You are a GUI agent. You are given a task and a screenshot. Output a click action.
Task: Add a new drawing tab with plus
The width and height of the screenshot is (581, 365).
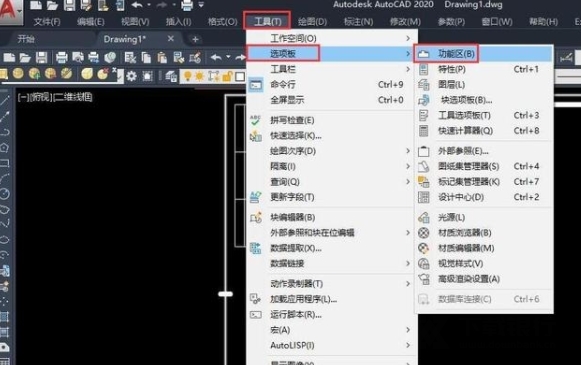195,39
